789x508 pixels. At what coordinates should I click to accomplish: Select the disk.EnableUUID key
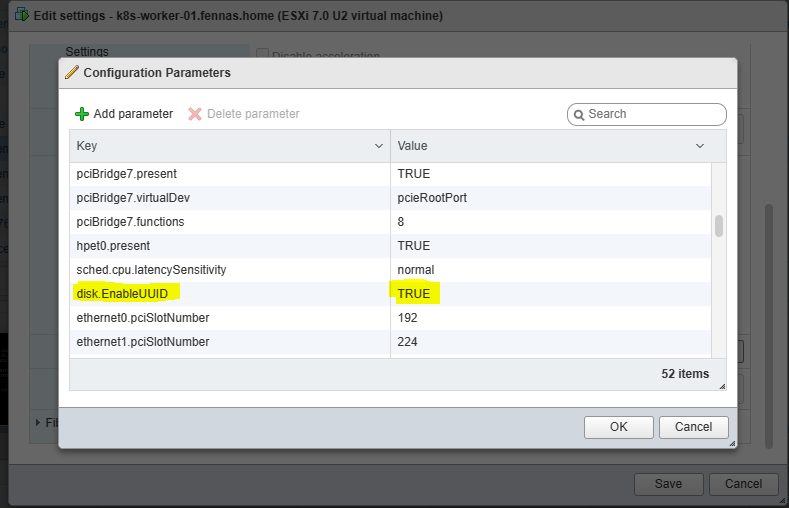[122, 294]
